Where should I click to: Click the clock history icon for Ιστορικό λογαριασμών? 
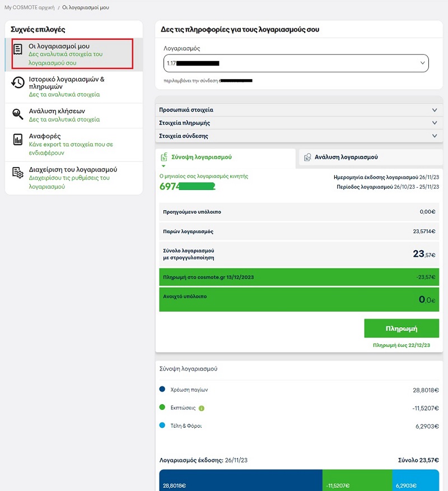coord(18,82)
